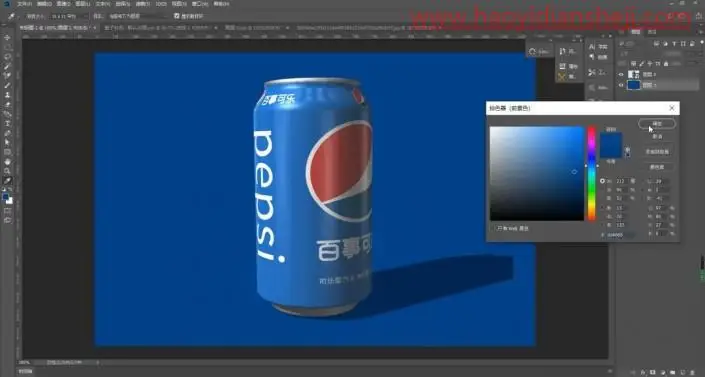The image size is (705, 377).
Task: Click filter layers by type 'T' icon
Action: (x=674, y=44)
